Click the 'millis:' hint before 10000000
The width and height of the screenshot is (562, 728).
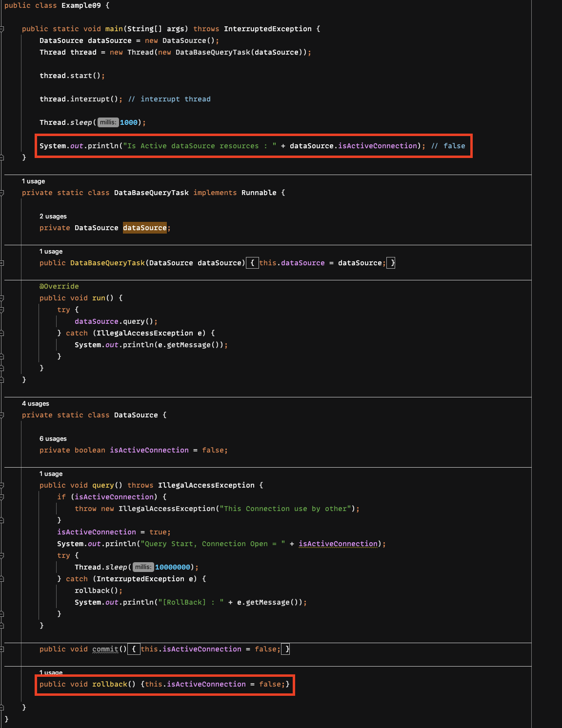click(x=143, y=567)
